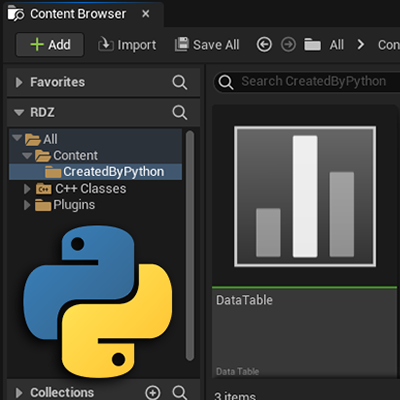Search within Favorites using magnifier icon
Viewport: 400px width, 400px height.
coord(180,82)
